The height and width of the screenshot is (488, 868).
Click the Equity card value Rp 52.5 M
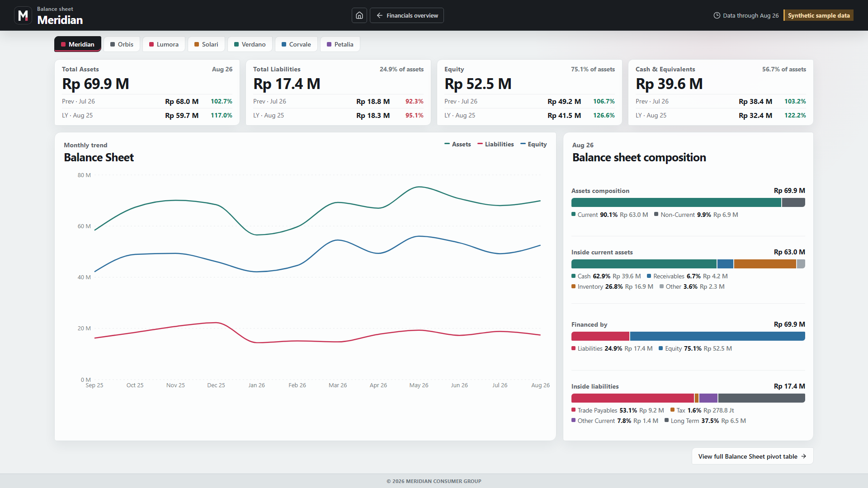coord(478,84)
